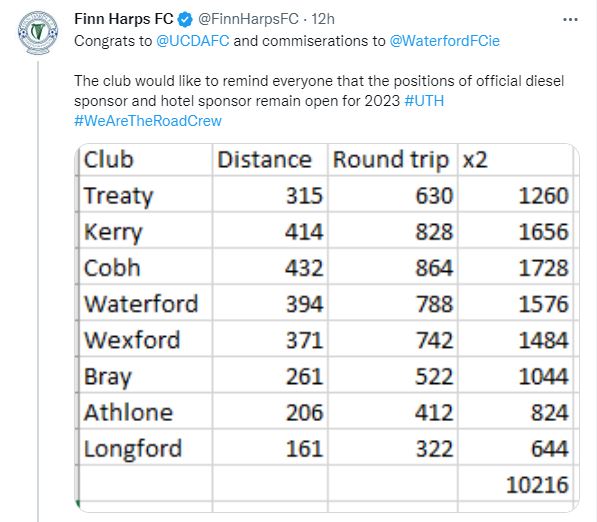Click the 12h timestamp
597x522 pixels.
(323, 19)
